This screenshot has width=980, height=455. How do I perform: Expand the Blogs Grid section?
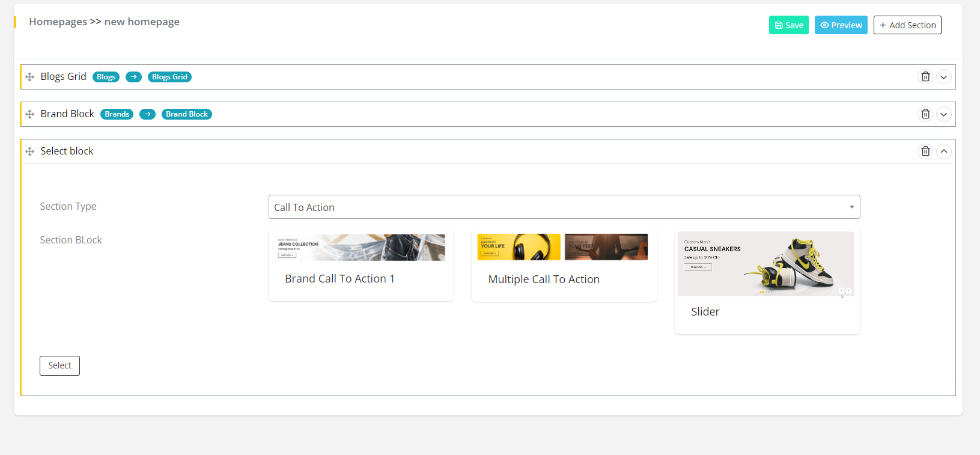pos(944,77)
